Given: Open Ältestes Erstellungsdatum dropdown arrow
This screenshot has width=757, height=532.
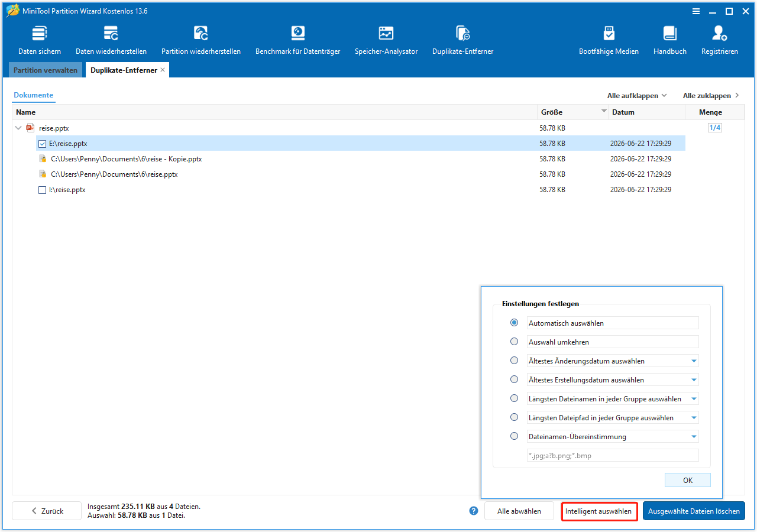Looking at the screenshot, I should [x=694, y=379].
